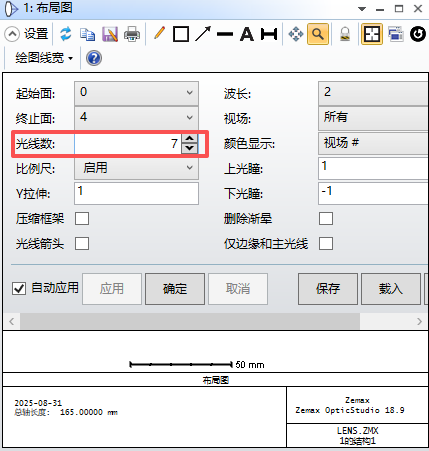Print the layout diagram
429x451 pixels.
click(132, 34)
